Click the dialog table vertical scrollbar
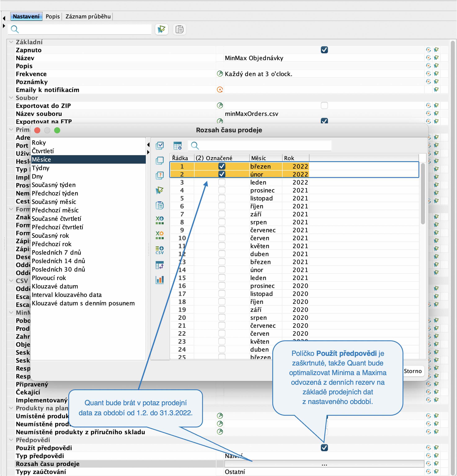Screen dimensions: 457x476 423,194
